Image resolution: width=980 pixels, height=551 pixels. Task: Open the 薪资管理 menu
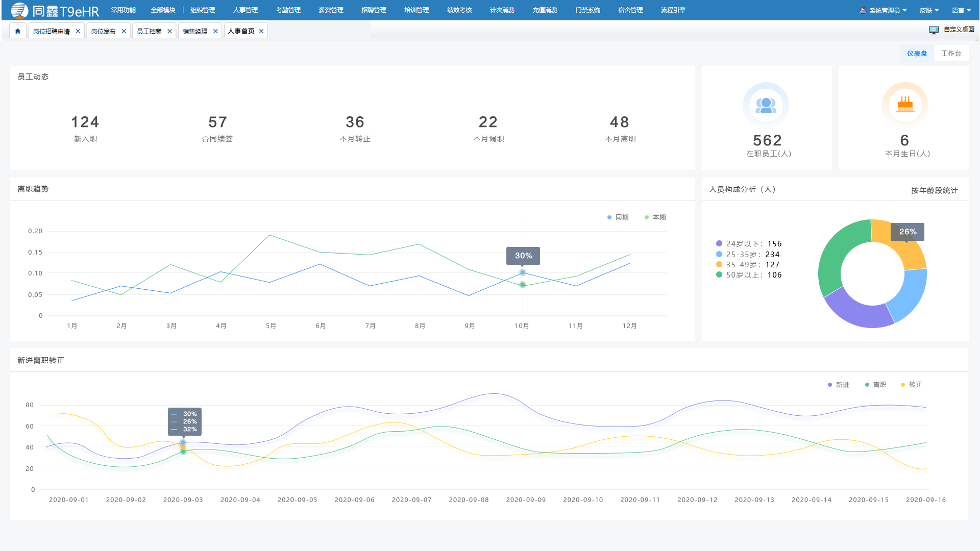tap(331, 10)
